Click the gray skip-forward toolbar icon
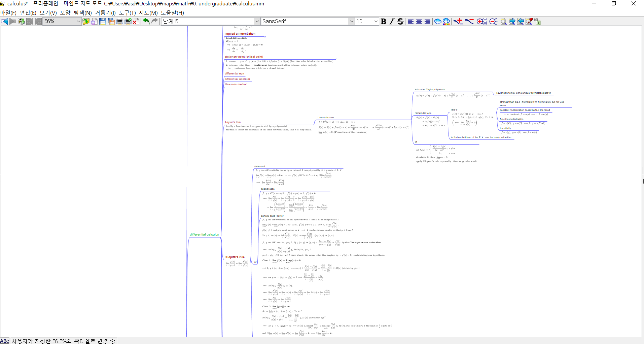 38,22
